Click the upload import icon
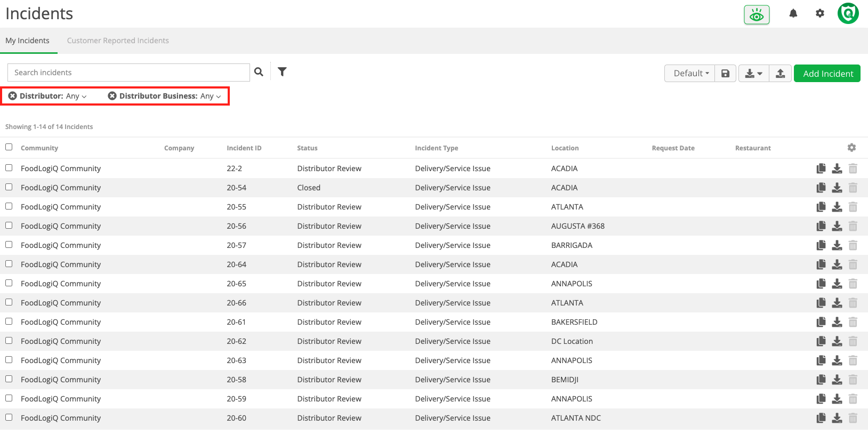868x442 pixels. tap(780, 74)
